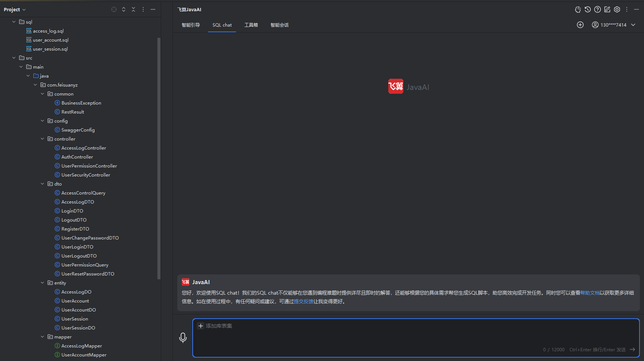Select UserPermissionController class
Screen dimensions: 644x361
(89, 166)
